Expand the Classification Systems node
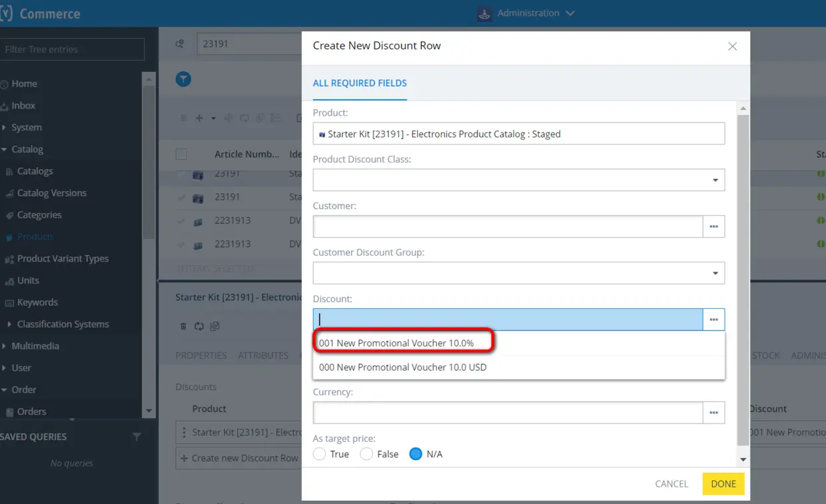Image resolution: width=826 pixels, height=504 pixels. 9,324
